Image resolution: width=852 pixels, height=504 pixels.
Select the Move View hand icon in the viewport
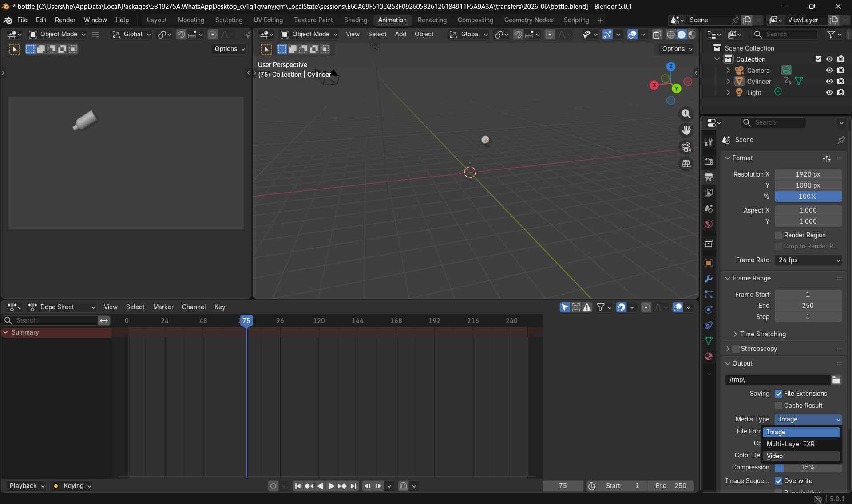[686, 130]
